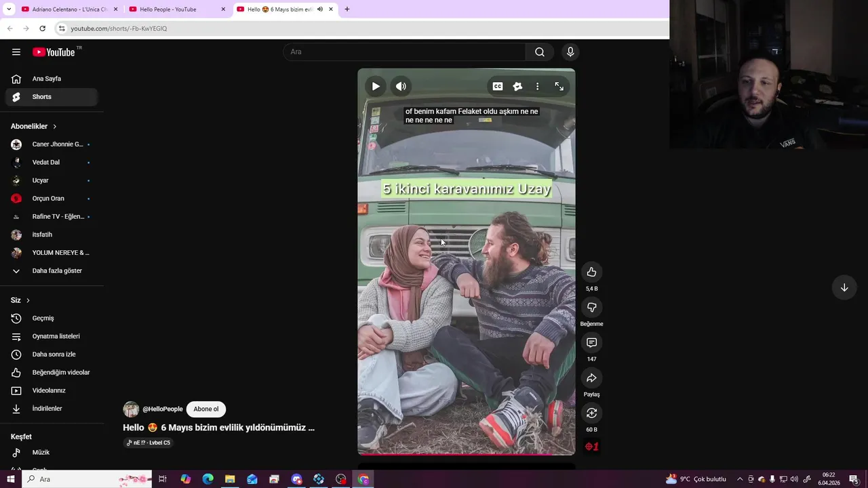The image size is (868, 488).
Task: Open File Explorer from taskbar
Action: [230, 479]
